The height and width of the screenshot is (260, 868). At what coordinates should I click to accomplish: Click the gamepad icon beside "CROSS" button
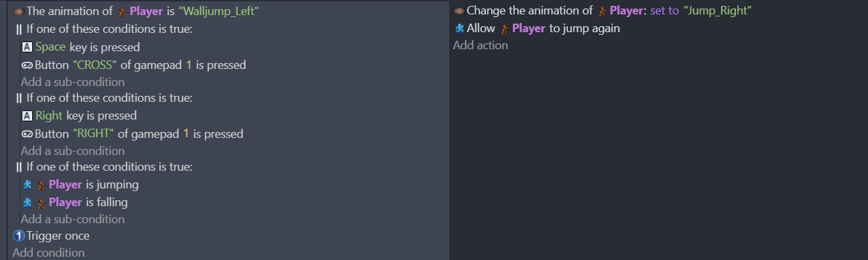coord(27,65)
